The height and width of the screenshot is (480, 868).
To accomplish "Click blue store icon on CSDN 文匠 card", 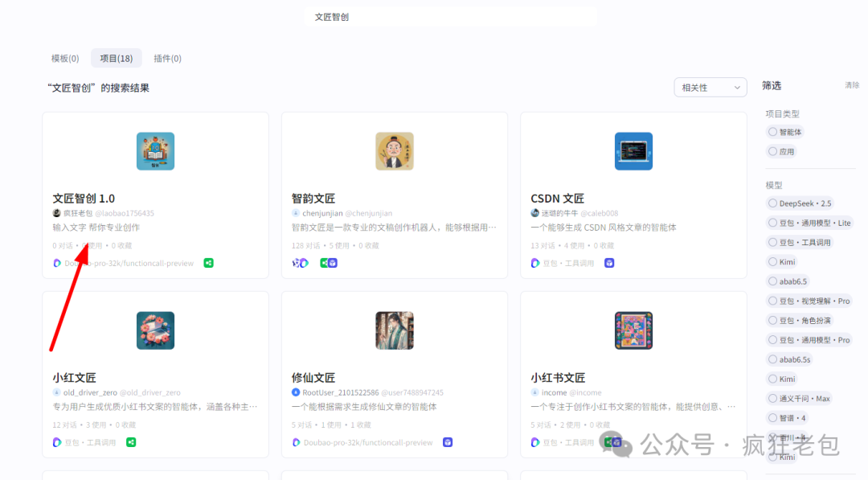I will [609, 263].
